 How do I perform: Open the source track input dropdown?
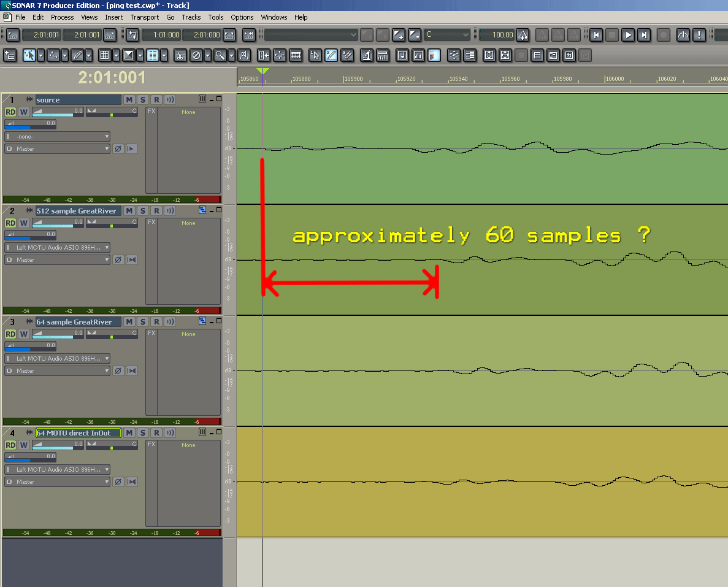pos(58,137)
